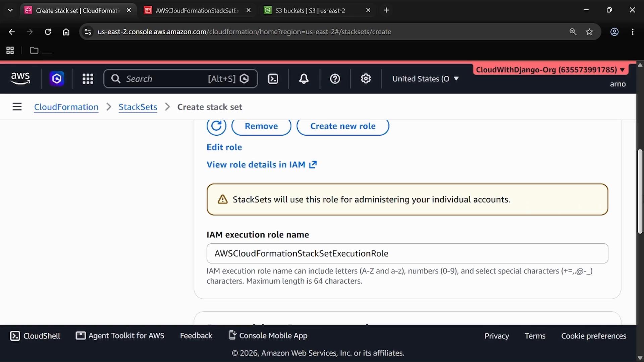
Task: Open the settings gear in AWS header
Action: point(366,79)
